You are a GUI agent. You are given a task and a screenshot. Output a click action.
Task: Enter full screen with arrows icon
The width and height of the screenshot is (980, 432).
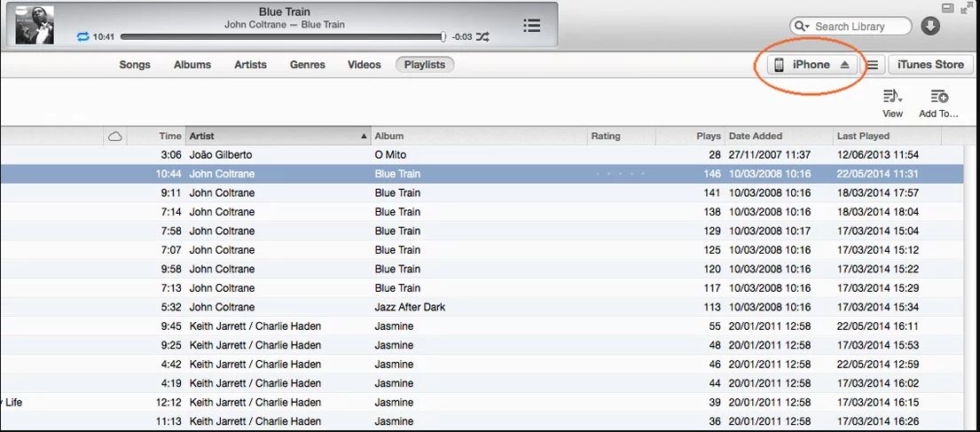click(x=968, y=7)
